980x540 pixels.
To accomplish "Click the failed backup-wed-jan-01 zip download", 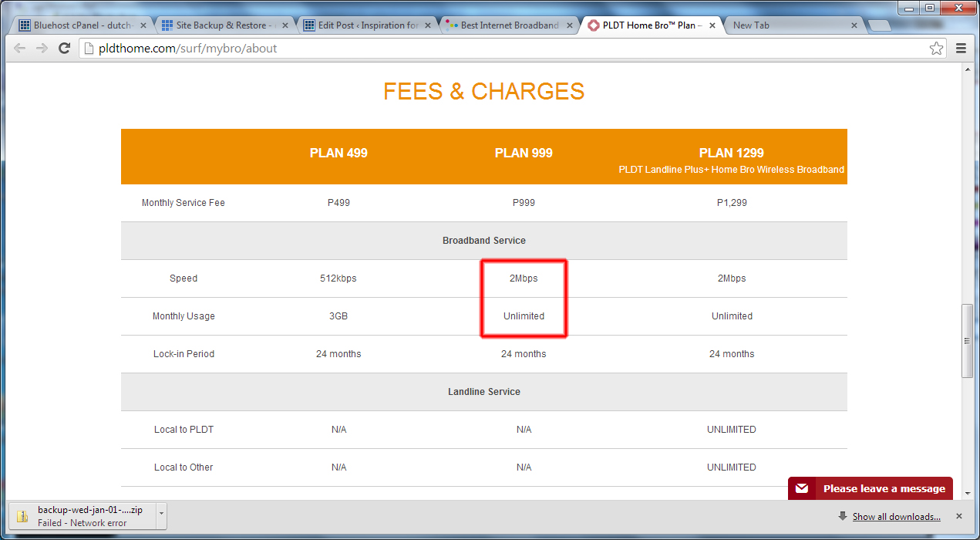I will (x=83, y=517).
